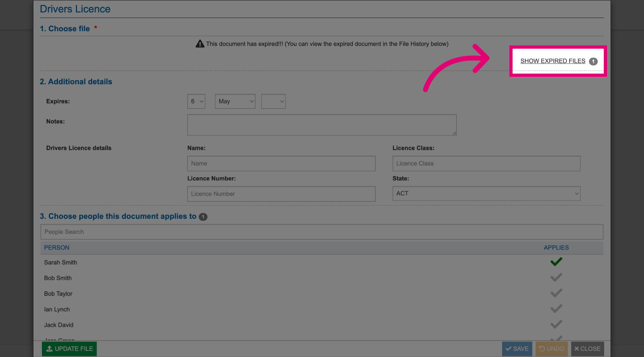Image resolution: width=644 pixels, height=357 pixels.
Task: Focus the Name input field
Action: click(281, 163)
